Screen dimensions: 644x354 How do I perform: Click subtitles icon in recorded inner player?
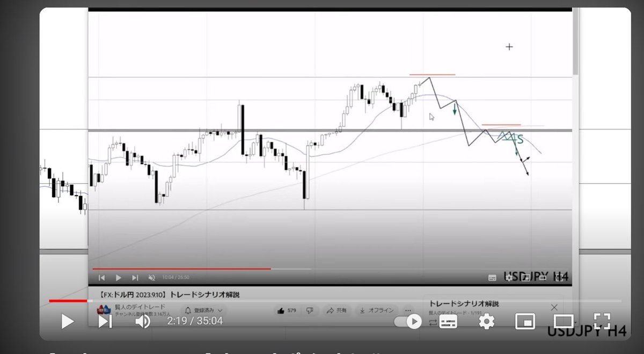[x=492, y=278]
